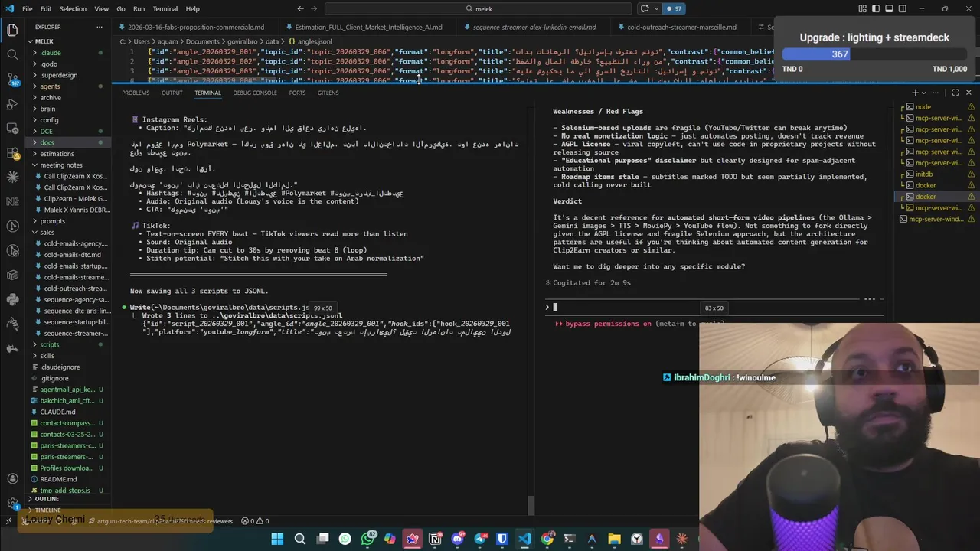This screenshot has width=980, height=551.
Task: Open Discord from the taskbar
Action: point(458,539)
